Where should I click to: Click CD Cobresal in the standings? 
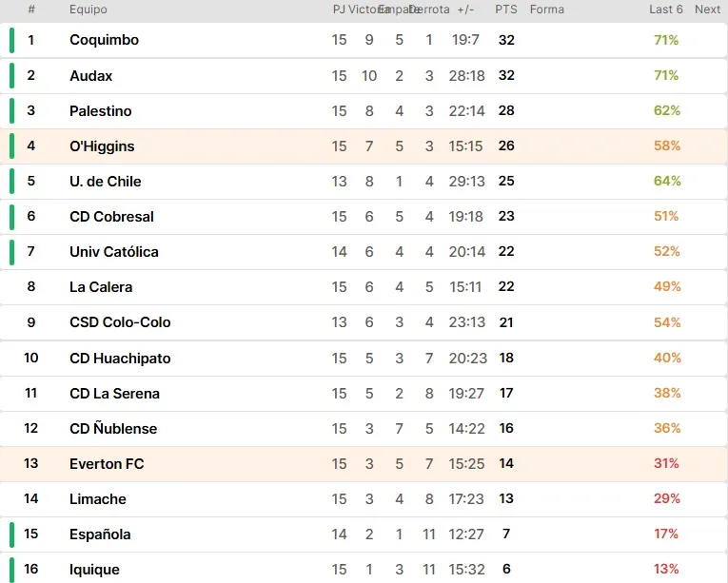tap(111, 217)
